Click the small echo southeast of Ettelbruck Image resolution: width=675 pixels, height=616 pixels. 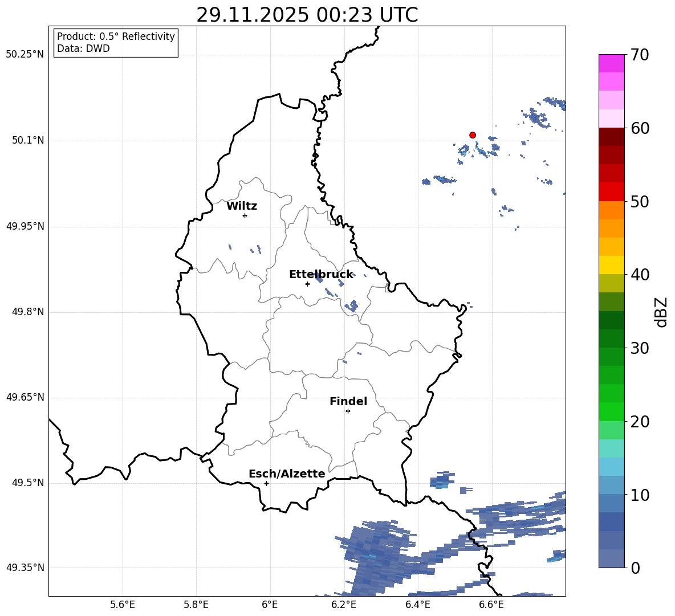352,305
